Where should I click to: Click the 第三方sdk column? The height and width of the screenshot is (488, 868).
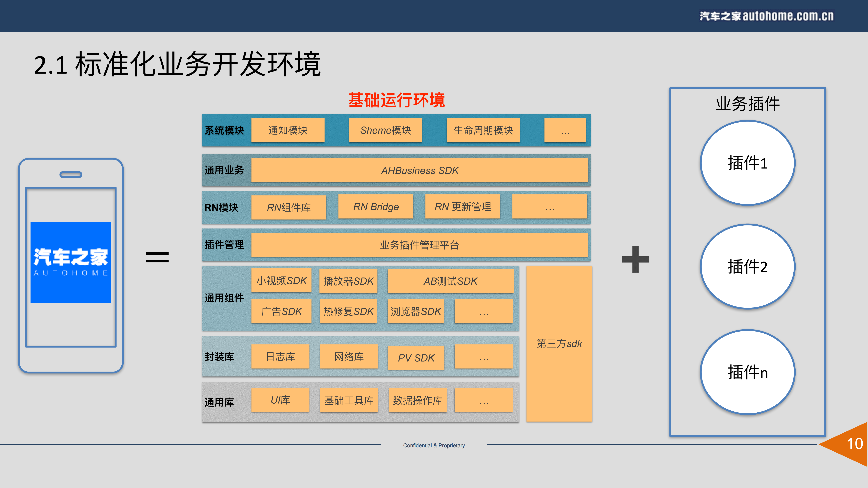pos(559,344)
